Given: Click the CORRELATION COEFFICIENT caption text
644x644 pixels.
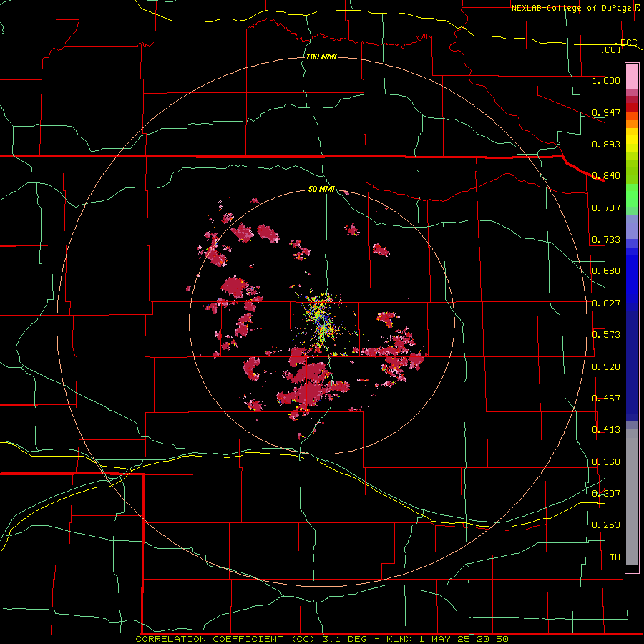Looking at the screenshot, I should 209,639.
